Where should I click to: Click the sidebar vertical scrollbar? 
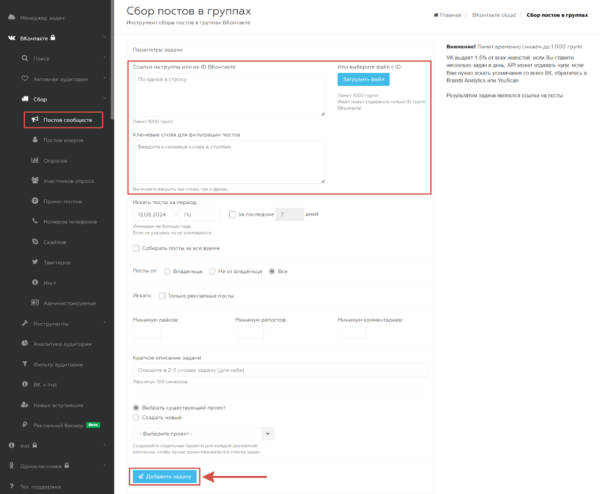(x=112, y=59)
